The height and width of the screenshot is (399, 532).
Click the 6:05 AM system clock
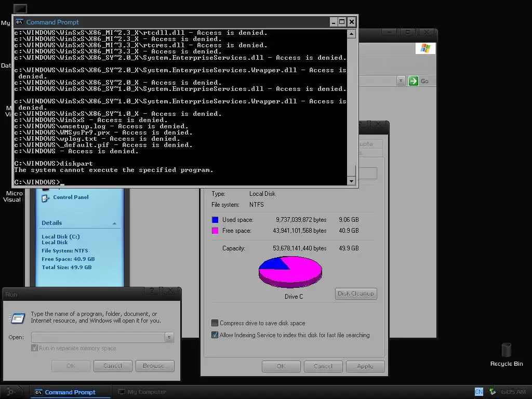pos(513,392)
